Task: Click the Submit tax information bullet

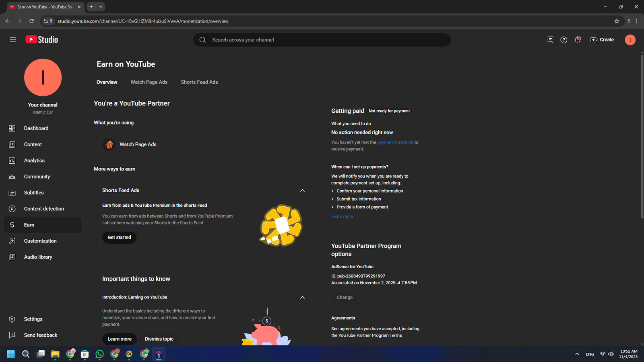Action: (359, 199)
